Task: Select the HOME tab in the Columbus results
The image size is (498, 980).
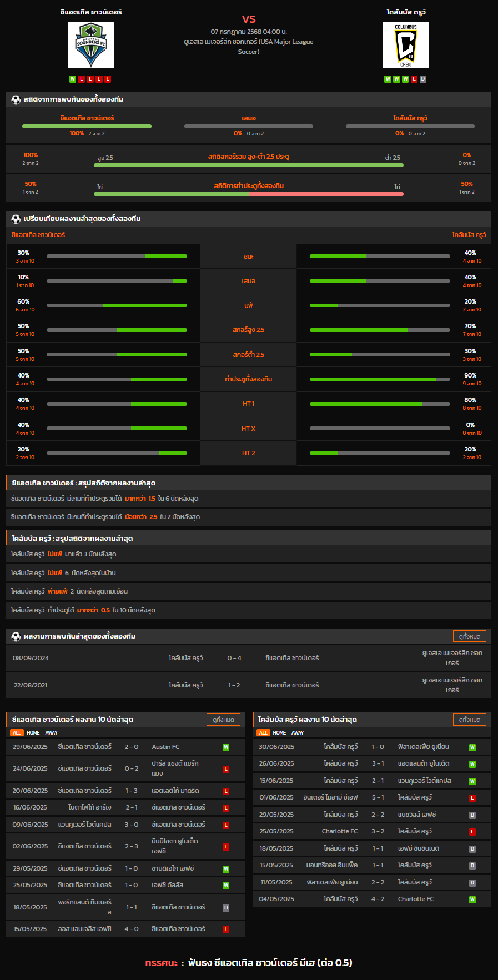Action: (280, 733)
